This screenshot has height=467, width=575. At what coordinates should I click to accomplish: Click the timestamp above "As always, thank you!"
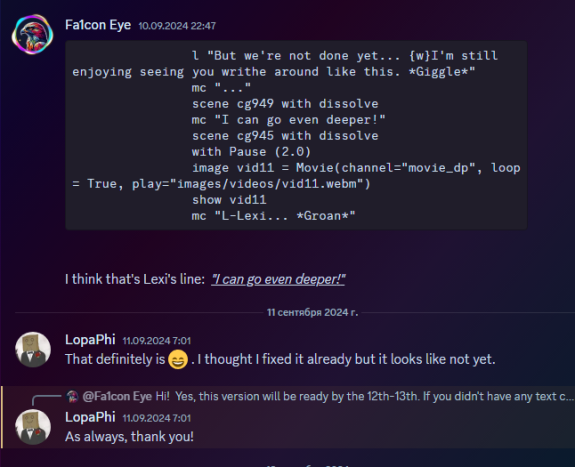(x=157, y=418)
